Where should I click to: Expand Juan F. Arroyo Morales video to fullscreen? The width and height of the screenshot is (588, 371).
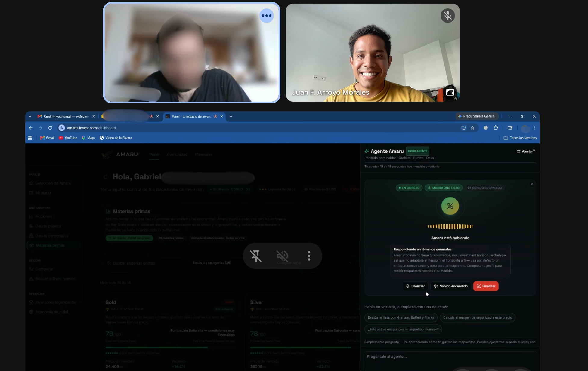tap(450, 92)
